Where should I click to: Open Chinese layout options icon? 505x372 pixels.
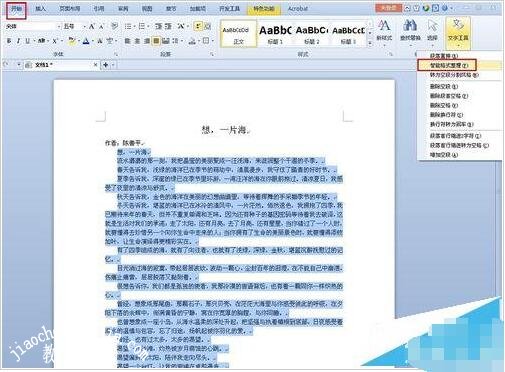point(181,26)
